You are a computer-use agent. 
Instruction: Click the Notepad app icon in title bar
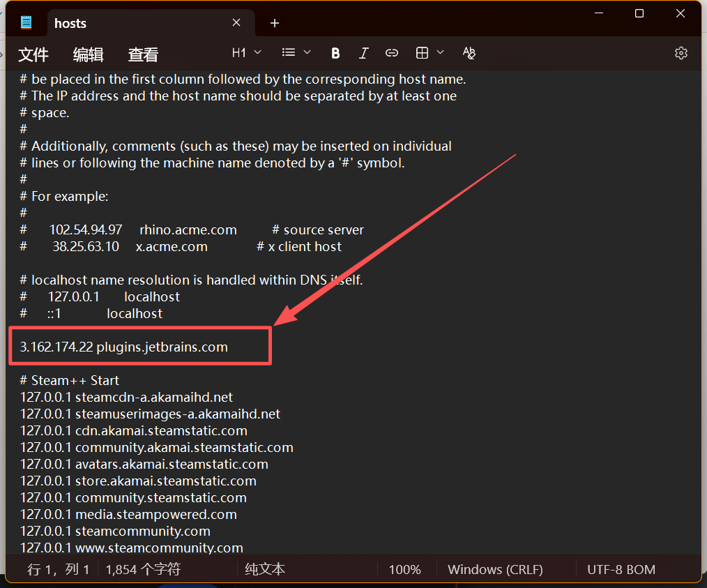26,22
